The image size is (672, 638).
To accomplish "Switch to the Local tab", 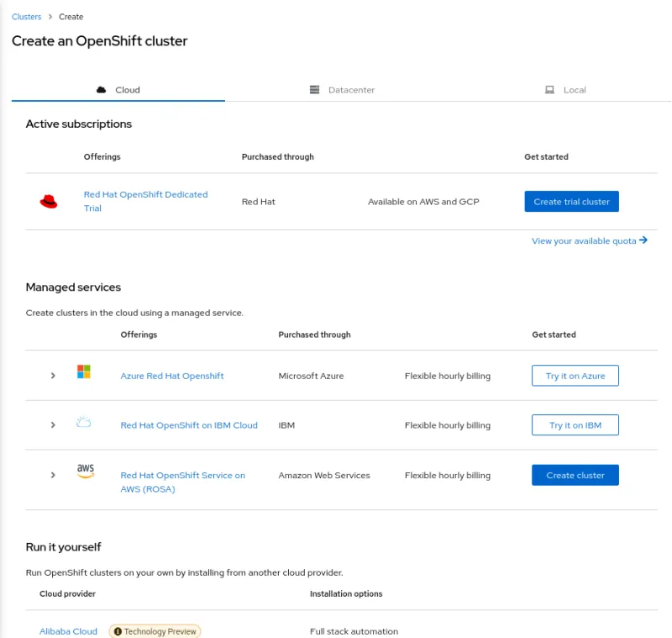I will click(566, 89).
